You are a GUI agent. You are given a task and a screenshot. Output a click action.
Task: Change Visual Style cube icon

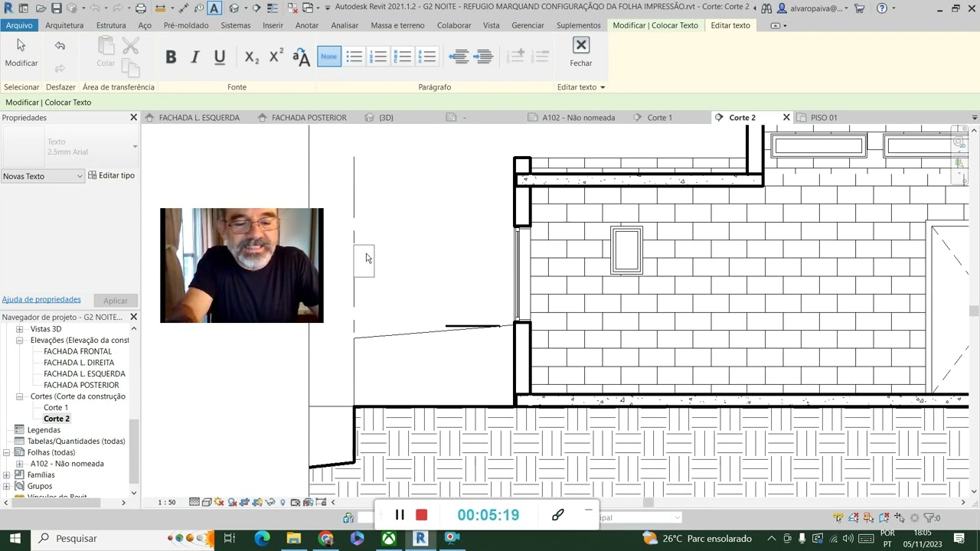[207, 502]
